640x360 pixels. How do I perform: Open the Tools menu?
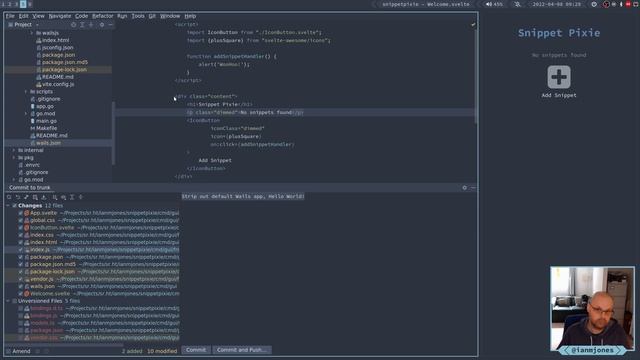pyautogui.click(x=138, y=16)
